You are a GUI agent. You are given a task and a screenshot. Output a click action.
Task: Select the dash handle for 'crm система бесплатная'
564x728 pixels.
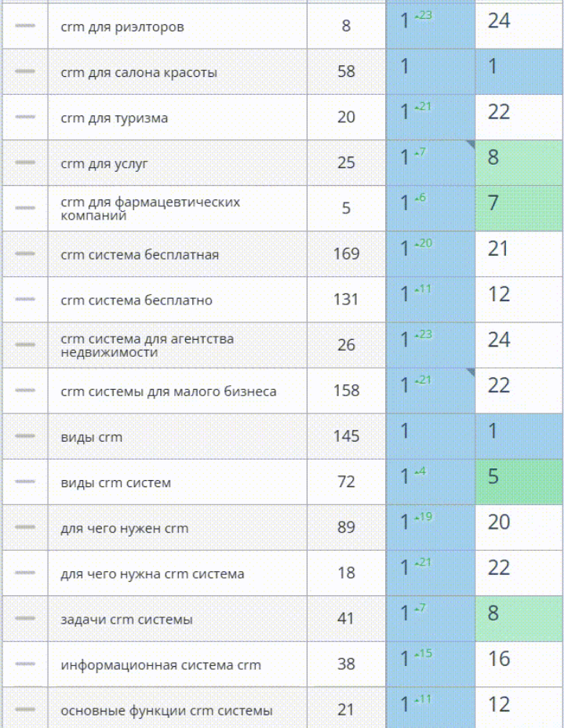(24, 253)
